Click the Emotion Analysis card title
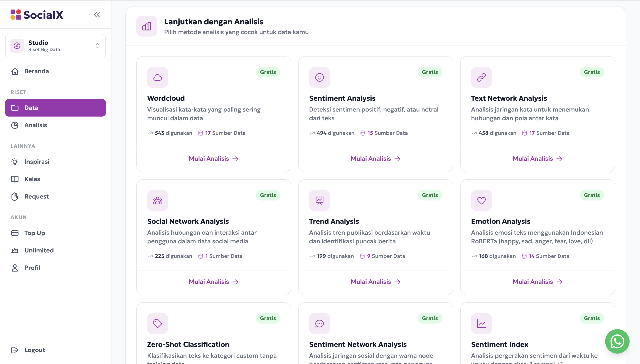The image size is (640, 364). point(501,221)
